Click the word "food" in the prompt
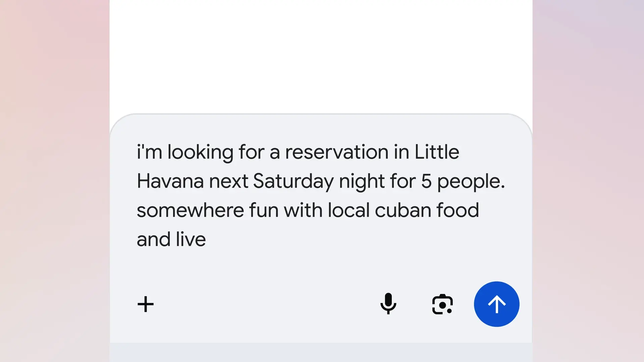 pos(458,210)
